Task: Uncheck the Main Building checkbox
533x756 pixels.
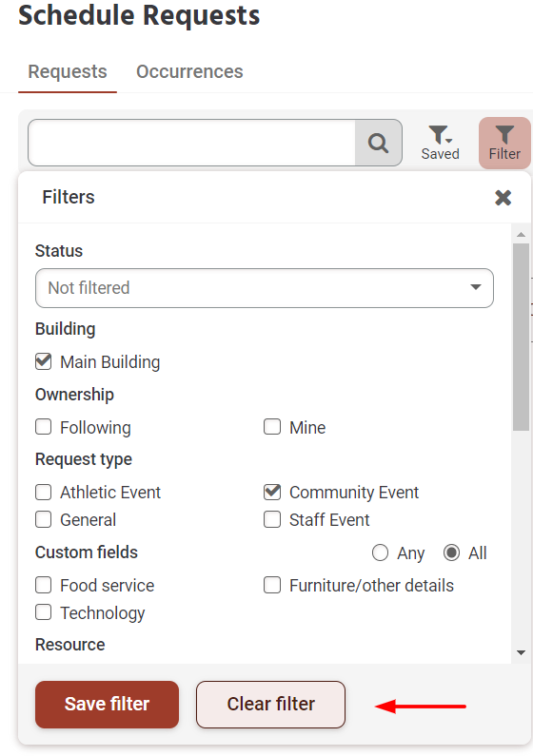Action: click(x=44, y=361)
